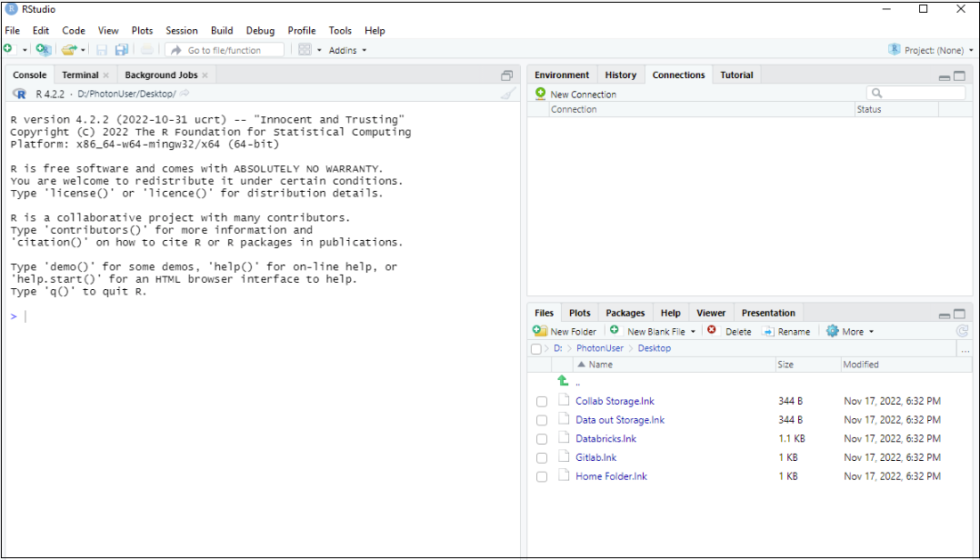Click the PhotonUser breadcrumb link

(600, 348)
